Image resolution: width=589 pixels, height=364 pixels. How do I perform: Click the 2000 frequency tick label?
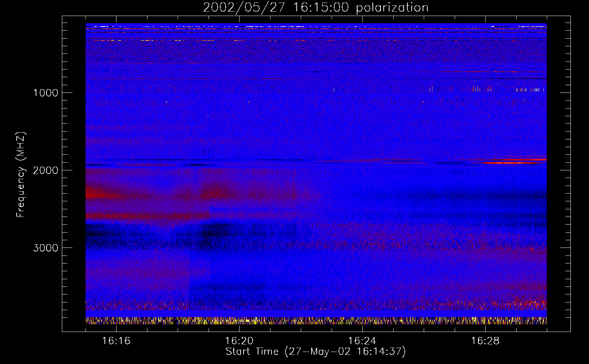[x=46, y=170]
